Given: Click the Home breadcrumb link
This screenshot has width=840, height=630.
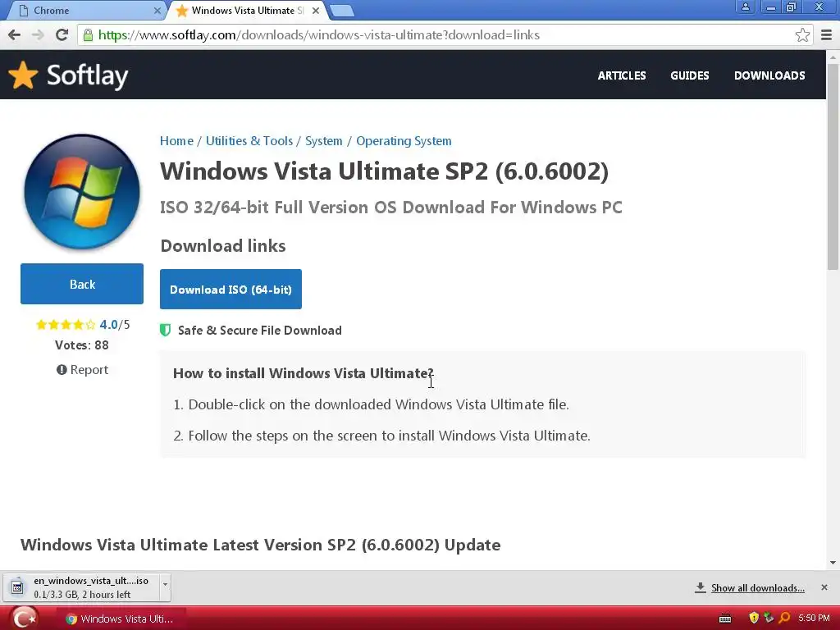Looking at the screenshot, I should 176,141.
